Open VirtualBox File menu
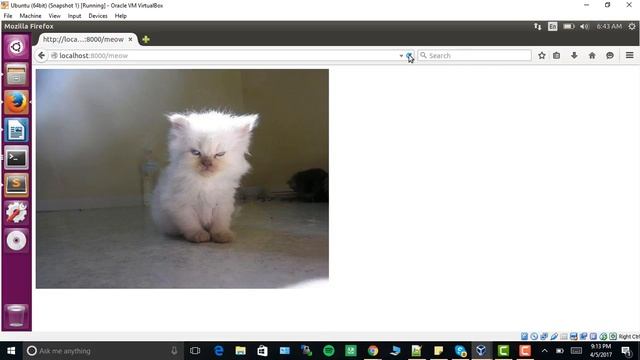640x360 pixels. coord(8,16)
